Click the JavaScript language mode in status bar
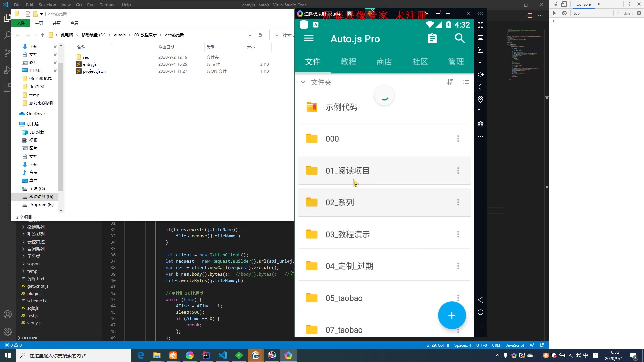Viewport: 644px width, 362px height. click(515, 345)
